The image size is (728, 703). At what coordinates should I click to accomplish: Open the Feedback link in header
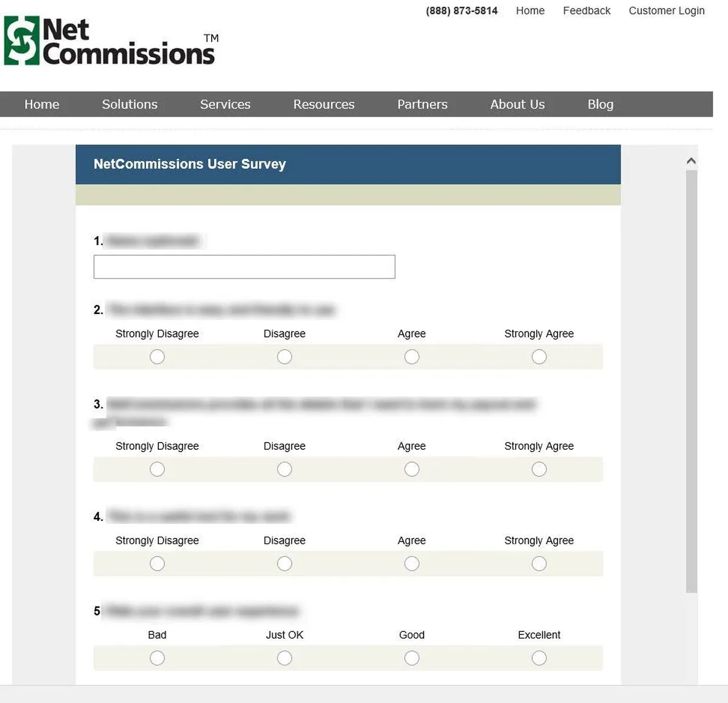point(586,11)
